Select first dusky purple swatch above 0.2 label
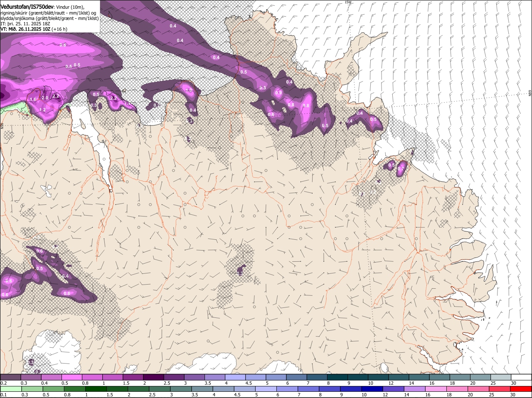The height and width of the screenshot is (398, 532). 10,377
